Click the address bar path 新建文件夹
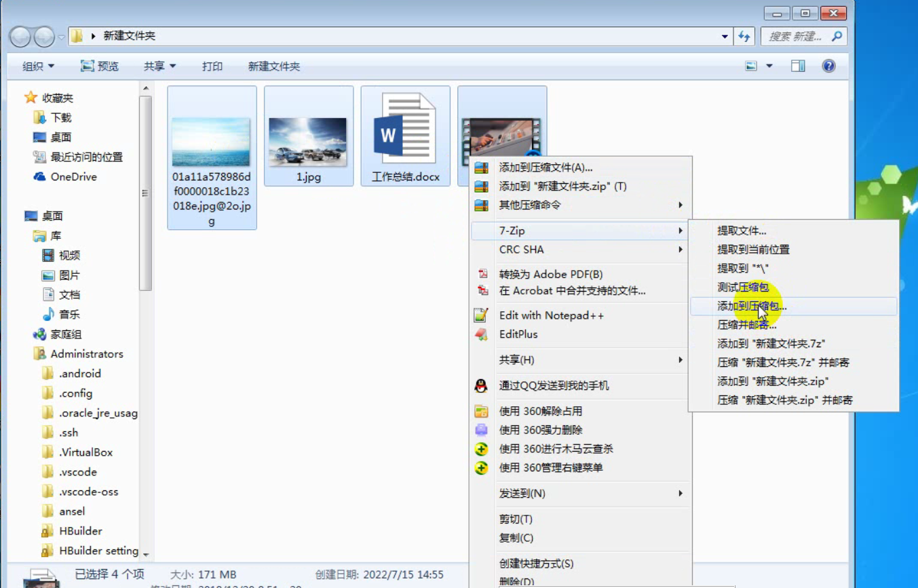This screenshot has width=918, height=588. (x=129, y=36)
